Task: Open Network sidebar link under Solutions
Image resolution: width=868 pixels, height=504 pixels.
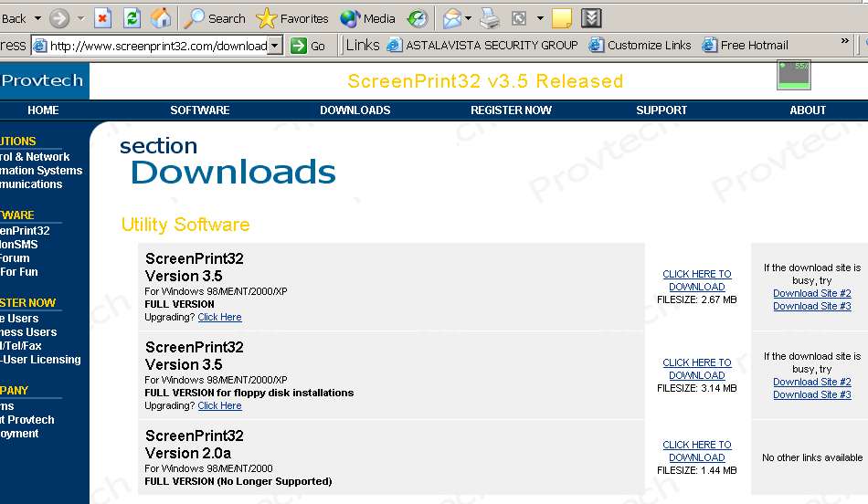Action: pyautogui.click(x=35, y=156)
